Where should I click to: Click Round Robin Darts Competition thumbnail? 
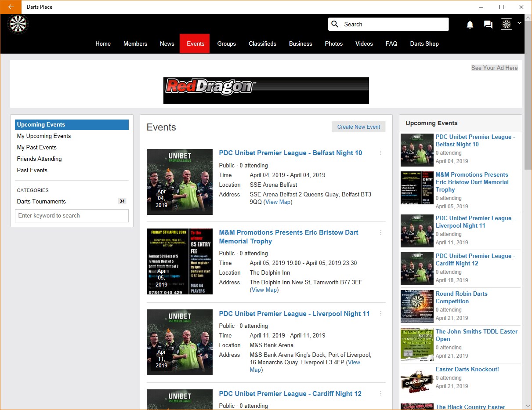[x=417, y=307]
